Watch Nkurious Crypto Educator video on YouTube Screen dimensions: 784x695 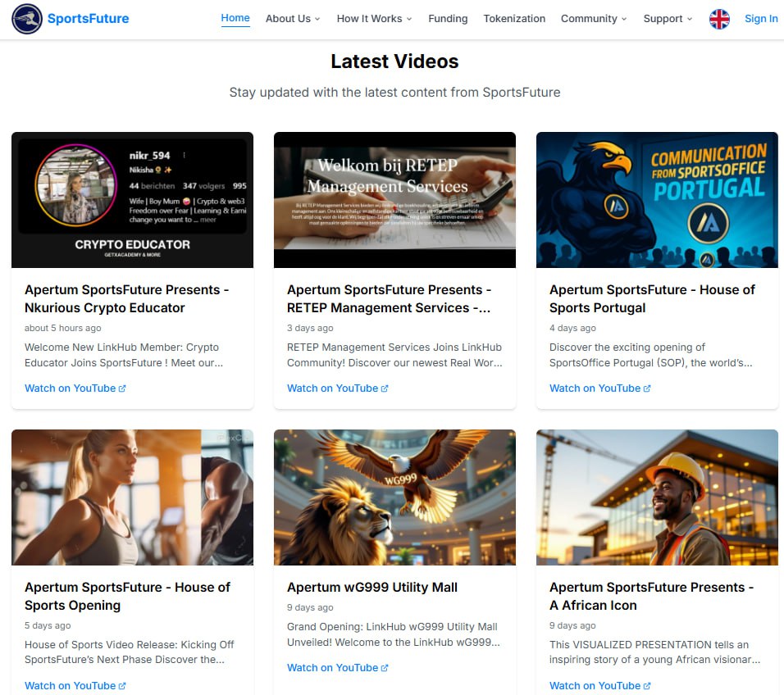pyautogui.click(x=75, y=388)
